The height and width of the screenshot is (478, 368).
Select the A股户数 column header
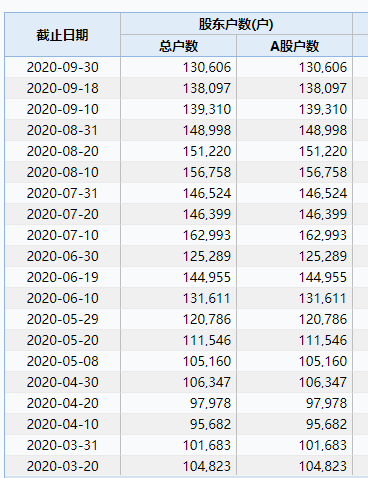coord(294,46)
